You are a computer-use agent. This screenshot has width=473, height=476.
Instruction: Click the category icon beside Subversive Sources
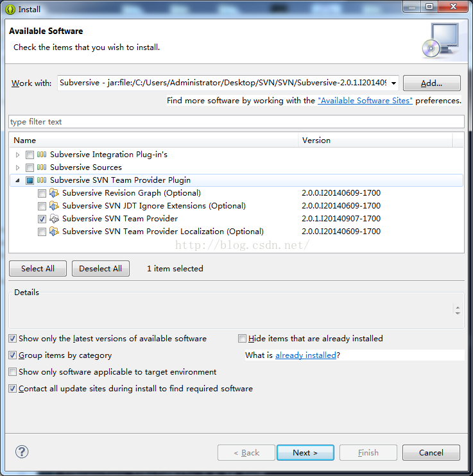(42, 167)
